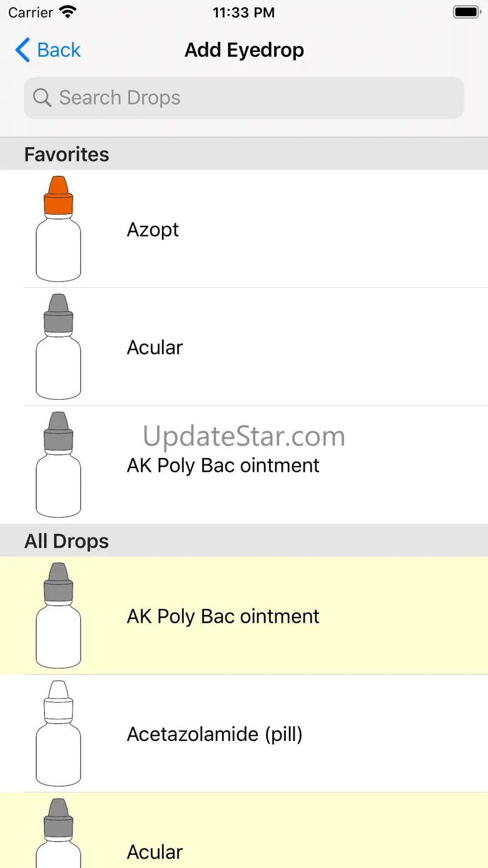Choose AK Poly Bac ointment in Favorites
This screenshot has width=488, height=868.
click(x=244, y=465)
